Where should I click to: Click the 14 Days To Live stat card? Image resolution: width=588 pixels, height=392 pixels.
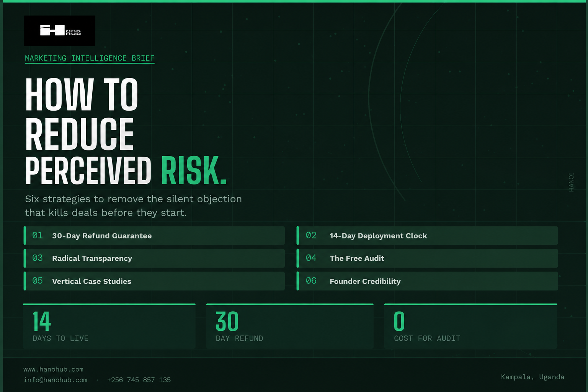coord(109,326)
